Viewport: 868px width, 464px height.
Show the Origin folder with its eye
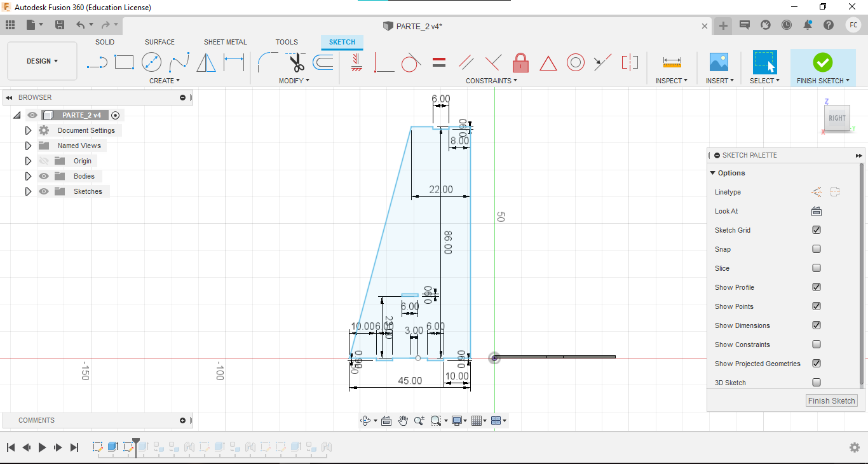(x=44, y=161)
